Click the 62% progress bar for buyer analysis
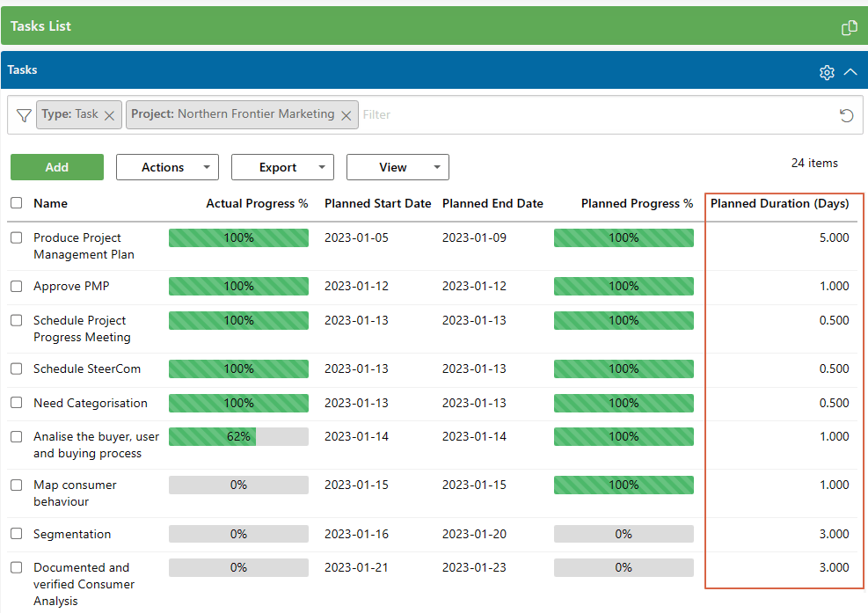This screenshot has height=613, width=868. 238,436
